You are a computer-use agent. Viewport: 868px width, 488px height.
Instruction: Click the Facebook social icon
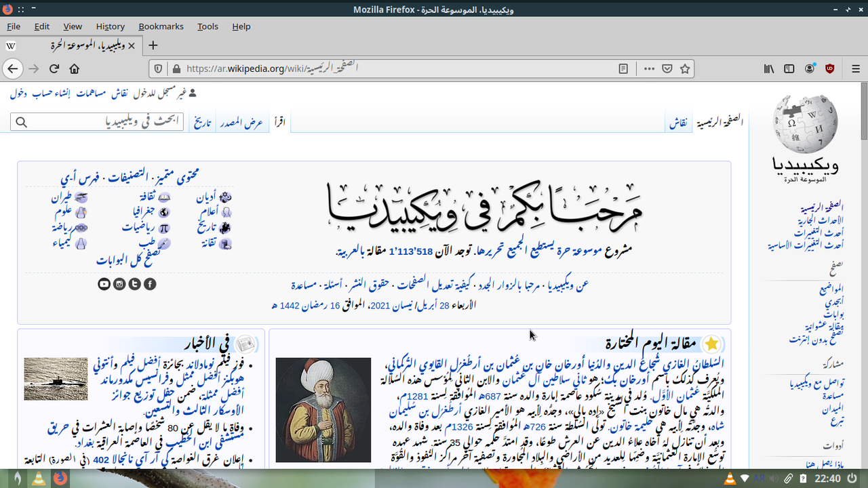(x=150, y=284)
